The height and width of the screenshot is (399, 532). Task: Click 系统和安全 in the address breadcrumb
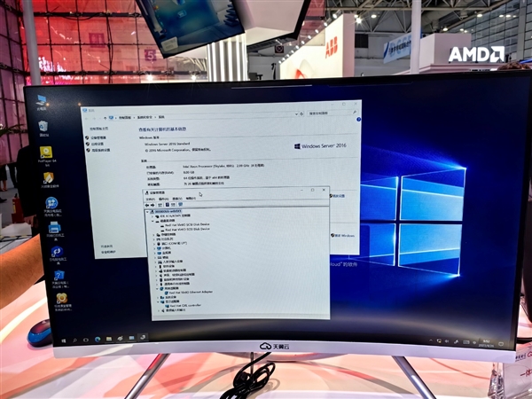145,117
